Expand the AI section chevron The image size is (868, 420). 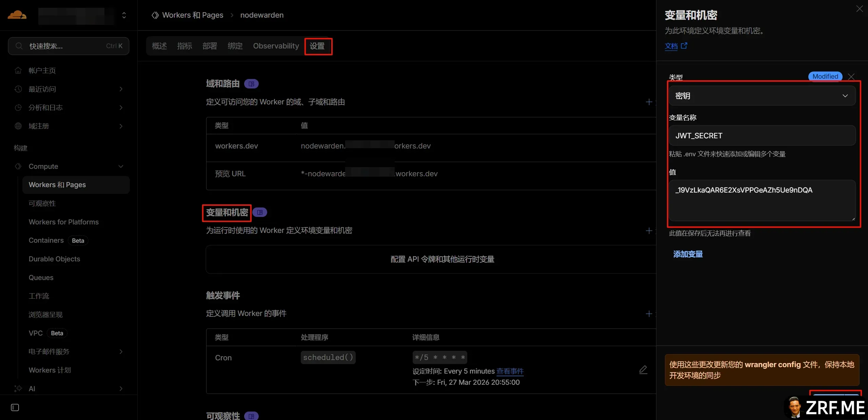tap(121, 388)
